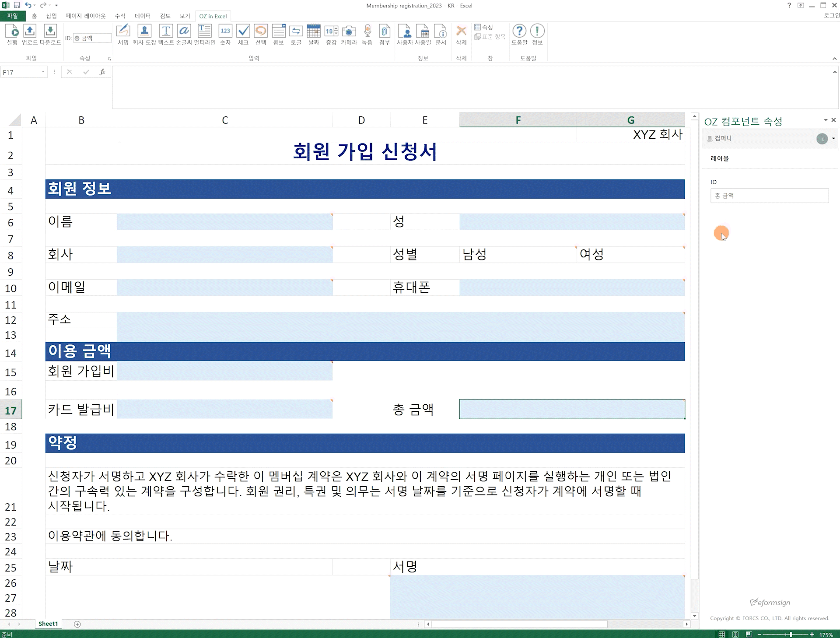Click the ID field in properties pane
This screenshot has height=638, width=840.
pyautogui.click(x=769, y=196)
